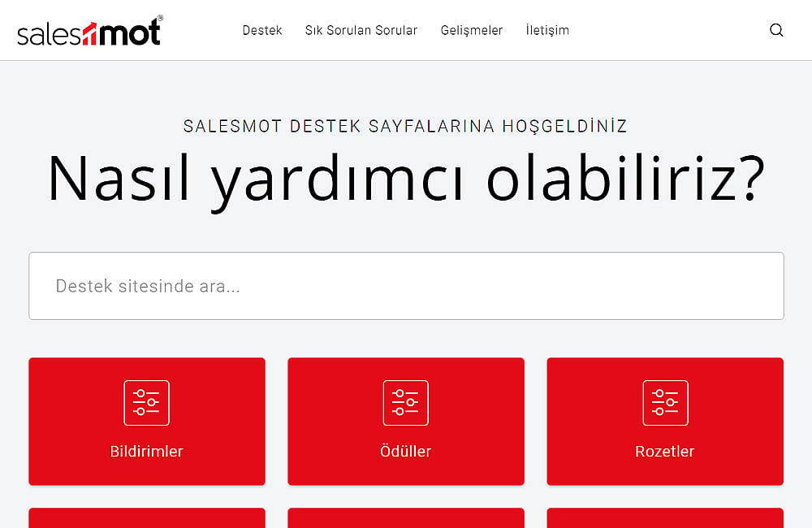Navigate to İletişim
The width and height of the screenshot is (812, 528).
click(x=547, y=31)
